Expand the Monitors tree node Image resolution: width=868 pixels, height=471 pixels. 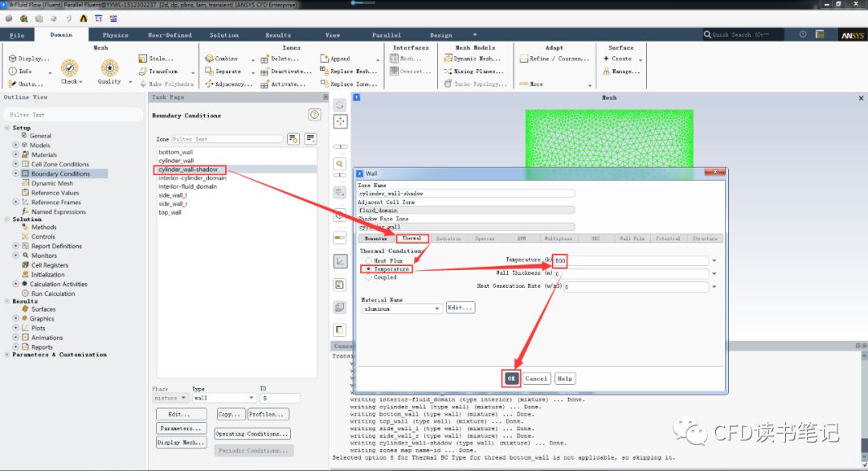(15, 255)
